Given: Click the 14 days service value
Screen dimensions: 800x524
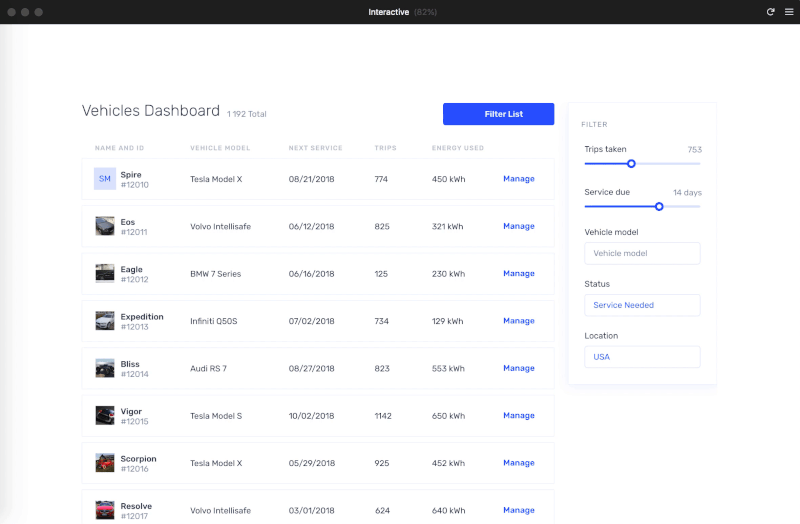Looking at the screenshot, I should point(687,192).
